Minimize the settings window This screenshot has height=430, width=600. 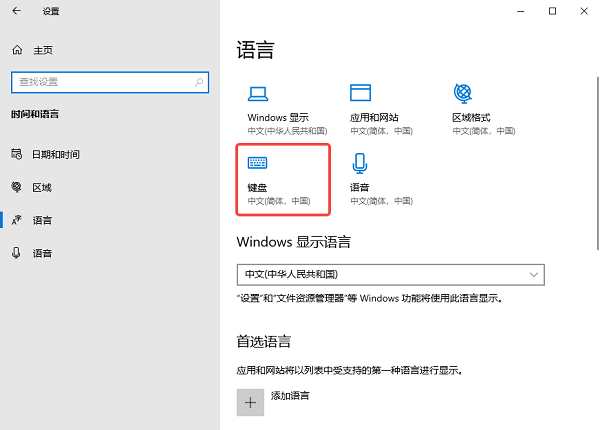coord(520,11)
